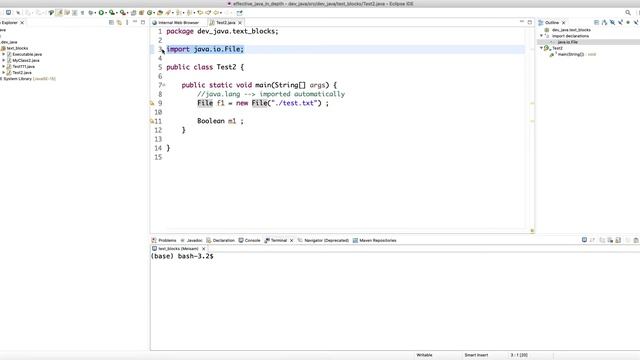Maximize the Package Explorer panel

tap(143, 22)
